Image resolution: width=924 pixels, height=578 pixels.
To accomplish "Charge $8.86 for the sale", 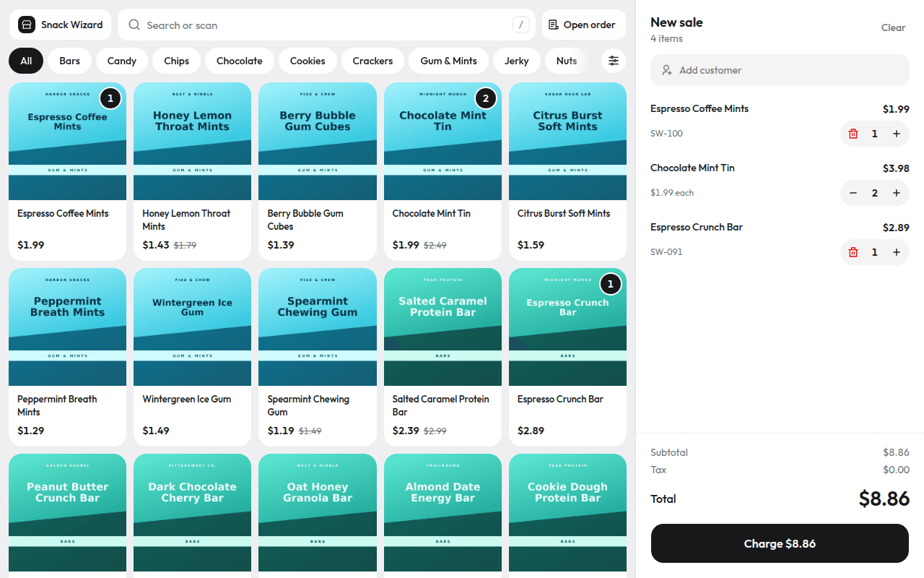I will click(x=780, y=543).
